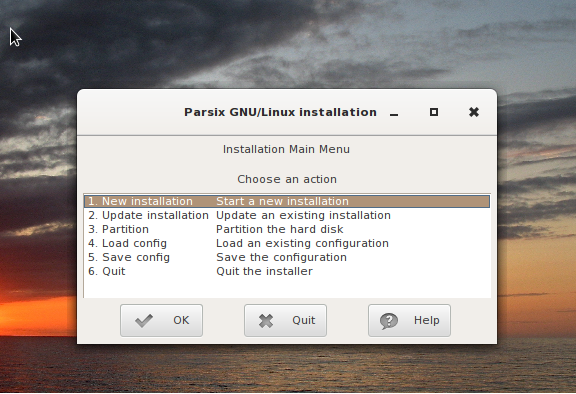576x394 pixels.
Task: Choose the 3. Partition entry
Action: tap(287, 229)
